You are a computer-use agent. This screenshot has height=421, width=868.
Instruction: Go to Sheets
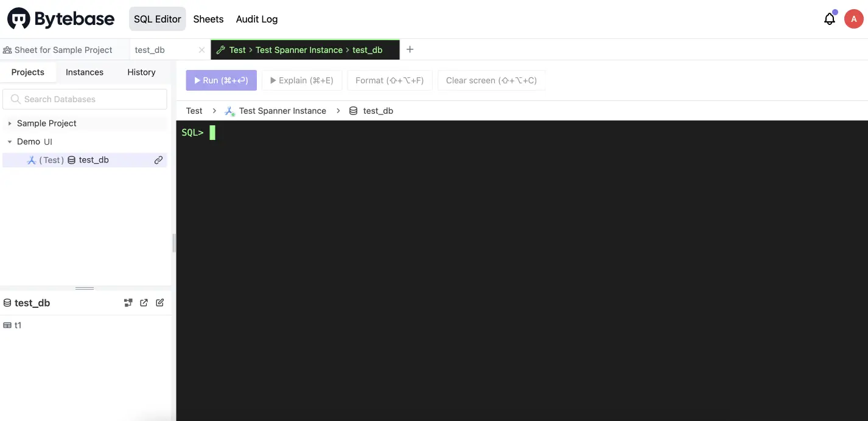tap(209, 19)
